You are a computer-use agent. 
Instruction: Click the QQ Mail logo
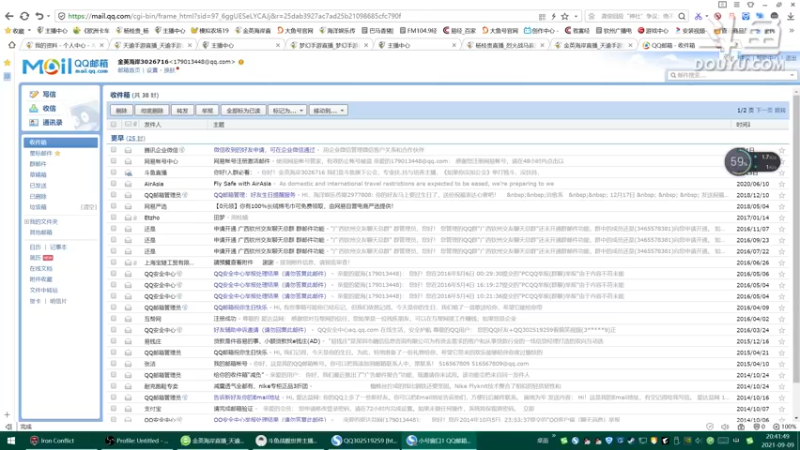65,66
